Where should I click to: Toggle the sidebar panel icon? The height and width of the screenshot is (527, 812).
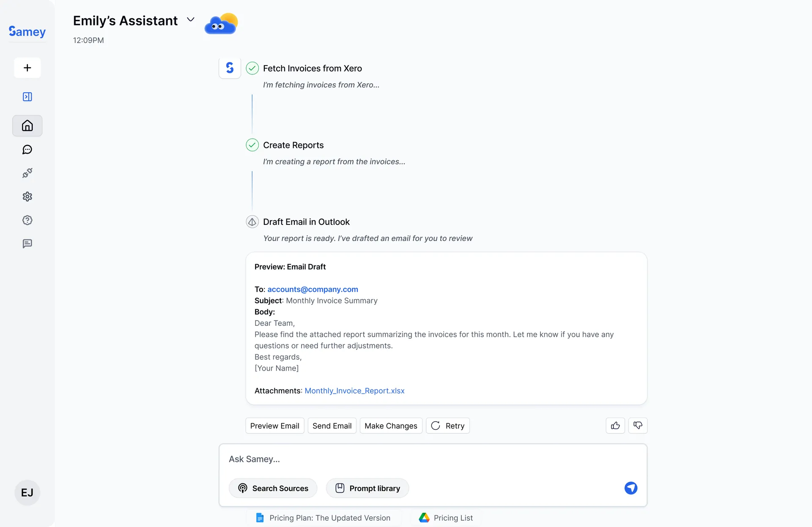[x=27, y=97]
